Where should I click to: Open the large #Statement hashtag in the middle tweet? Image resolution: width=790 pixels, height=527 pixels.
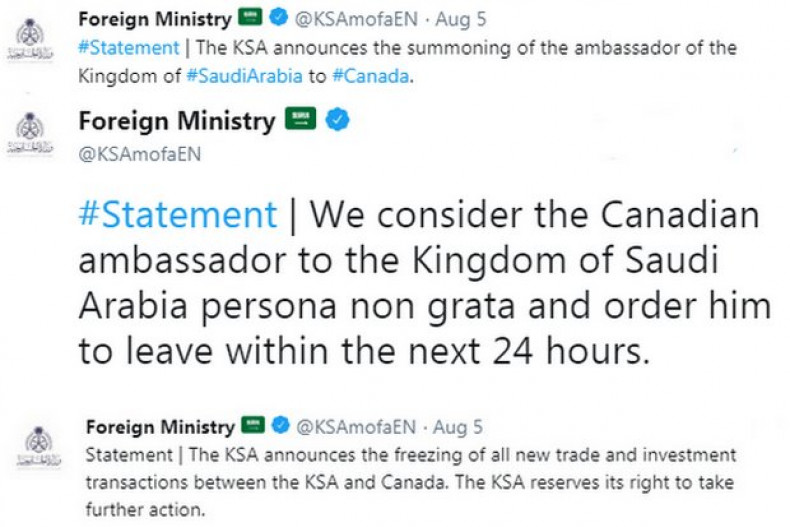click(176, 215)
